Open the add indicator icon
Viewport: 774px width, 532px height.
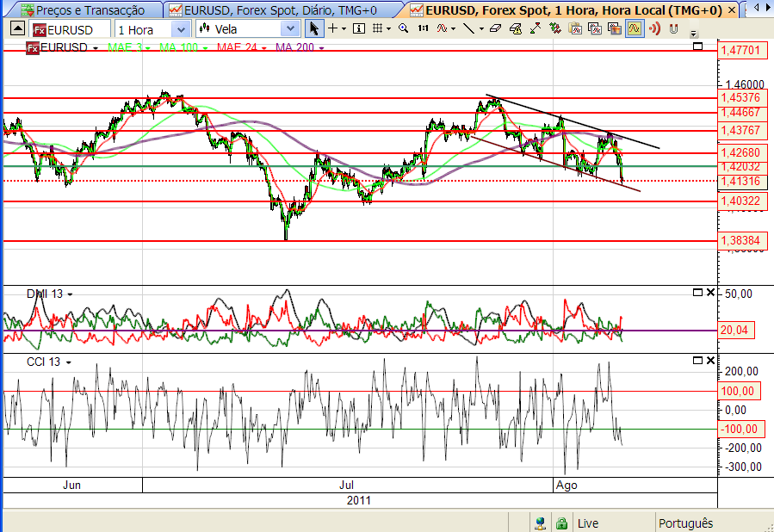tap(442, 29)
